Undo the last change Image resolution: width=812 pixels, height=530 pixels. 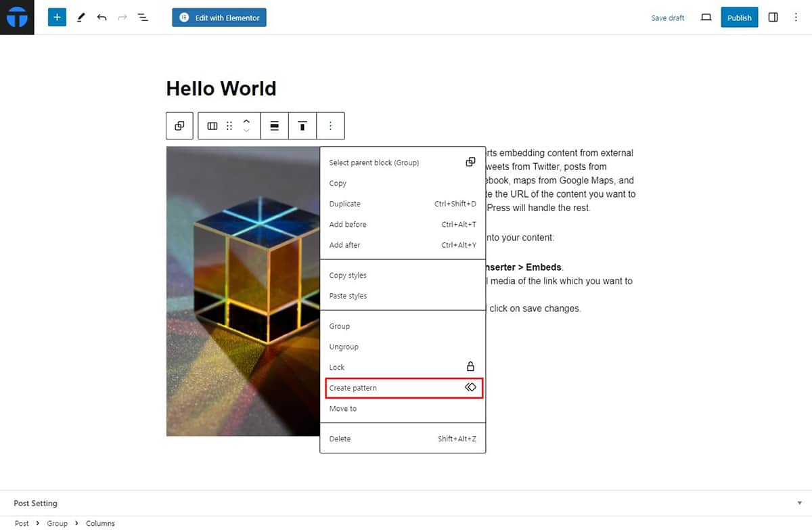[101, 18]
